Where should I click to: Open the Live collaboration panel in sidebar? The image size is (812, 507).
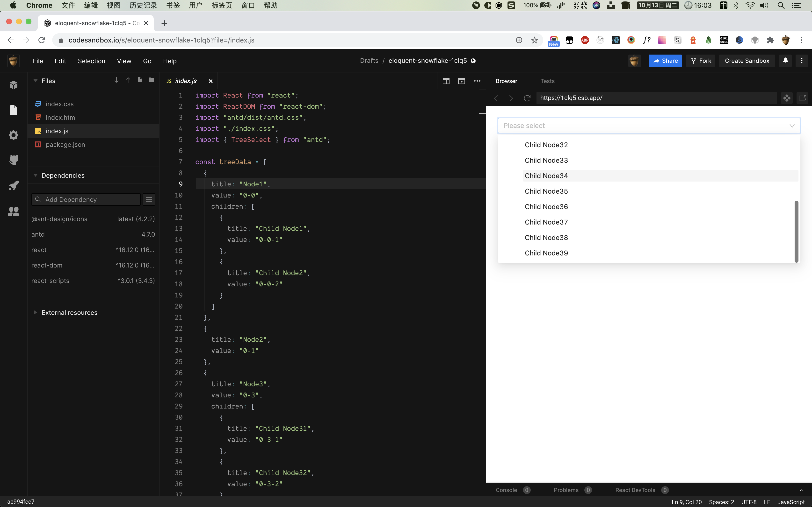[14, 211]
